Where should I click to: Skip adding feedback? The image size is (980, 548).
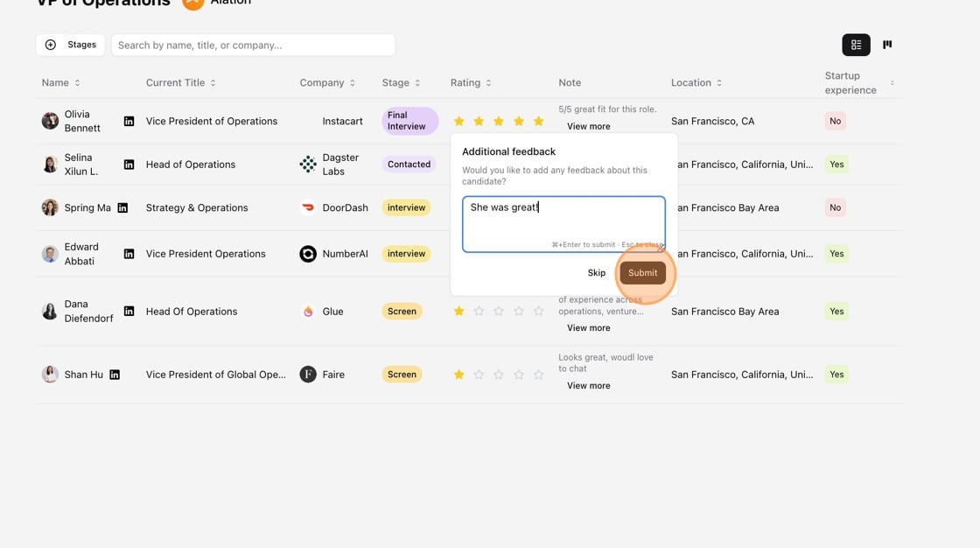[596, 273]
